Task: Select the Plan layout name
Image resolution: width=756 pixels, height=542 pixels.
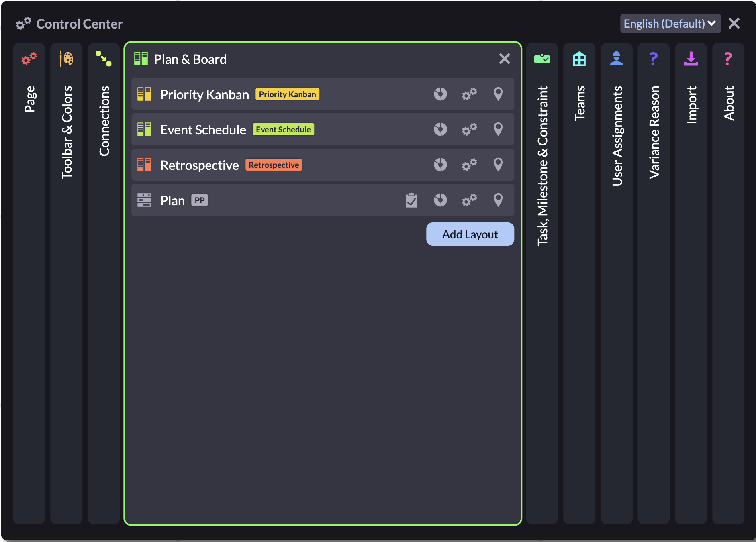Action: coord(172,201)
